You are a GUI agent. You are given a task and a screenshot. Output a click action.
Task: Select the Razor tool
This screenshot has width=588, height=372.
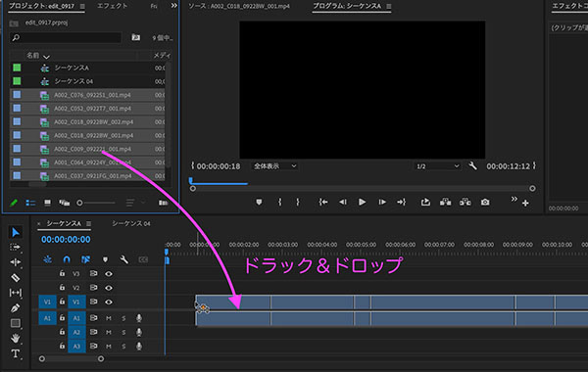click(x=15, y=278)
